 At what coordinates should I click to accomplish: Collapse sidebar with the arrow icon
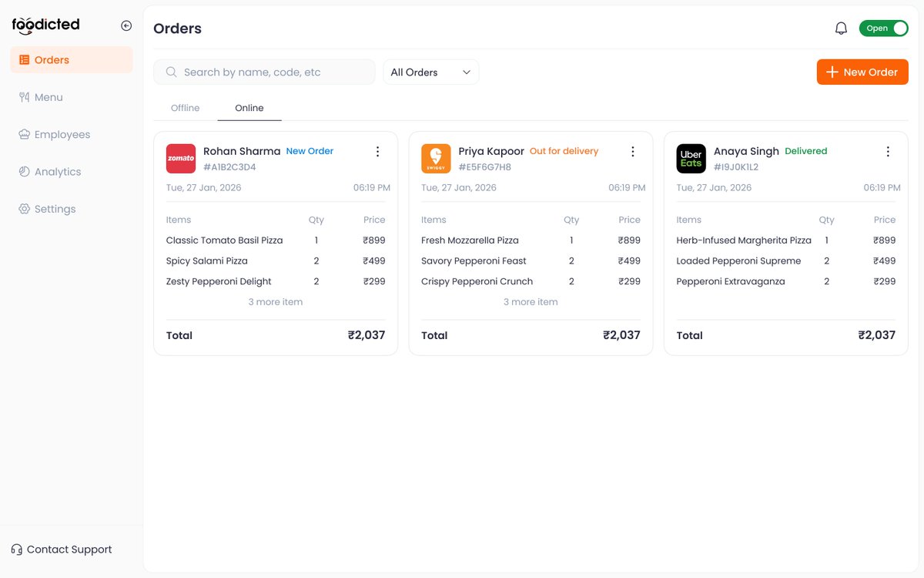pos(126,26)
